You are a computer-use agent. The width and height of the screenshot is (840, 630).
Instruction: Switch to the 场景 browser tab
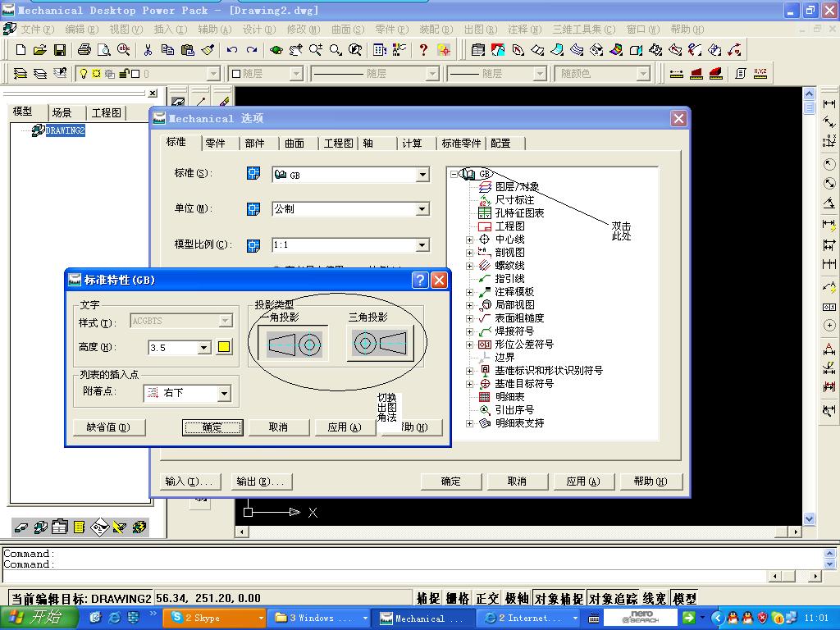62,112
